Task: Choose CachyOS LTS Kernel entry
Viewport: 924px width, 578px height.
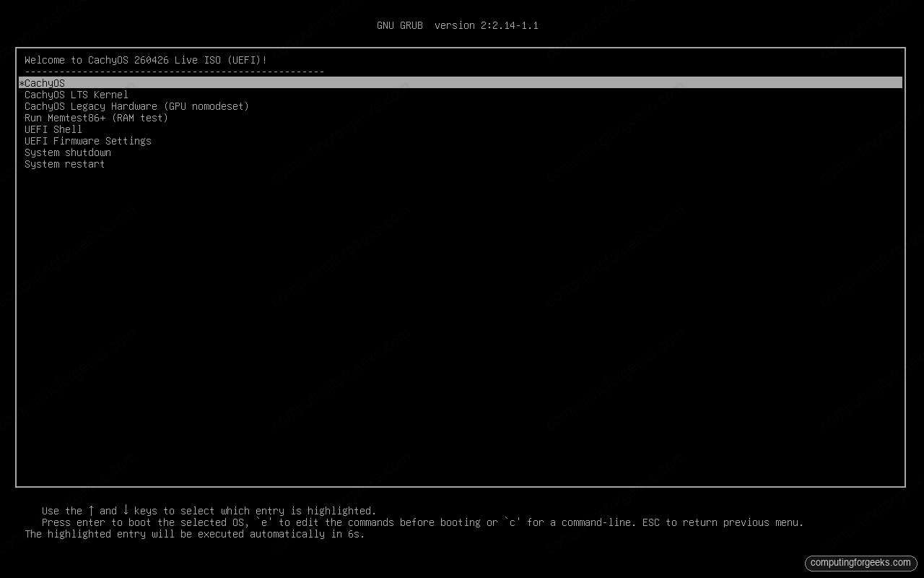Action: [x=77, y=95]
